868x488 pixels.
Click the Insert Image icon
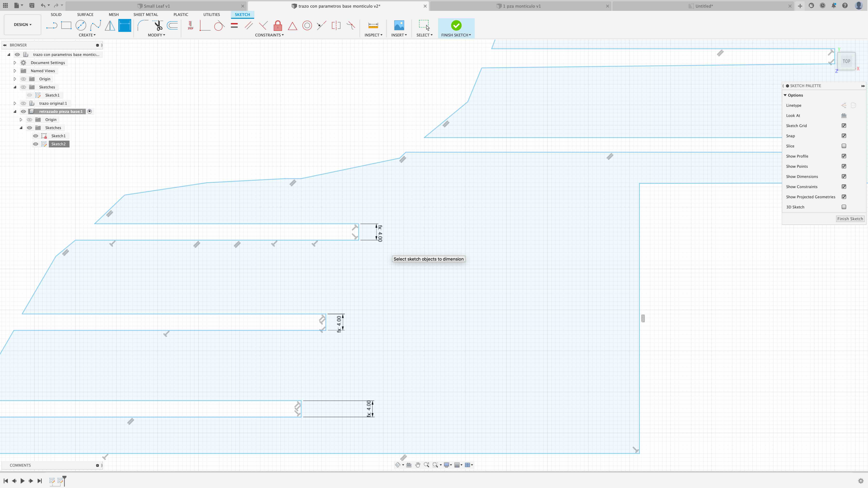point(399,26)
